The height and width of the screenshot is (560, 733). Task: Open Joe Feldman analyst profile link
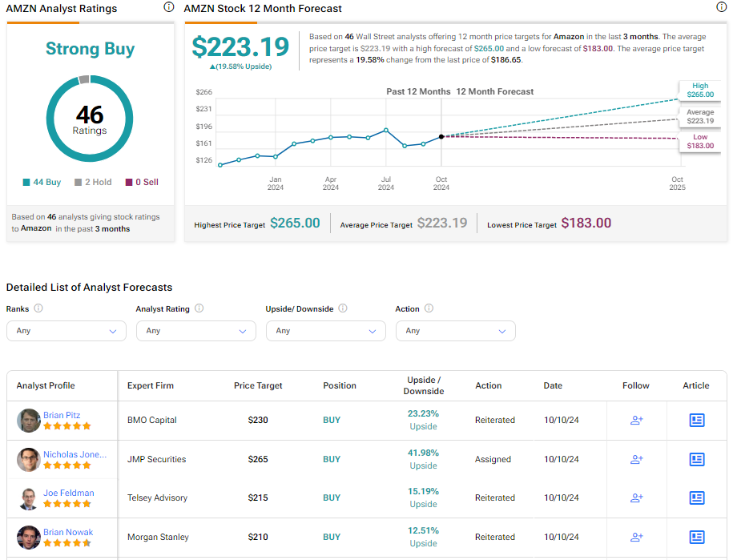(69, 493)
